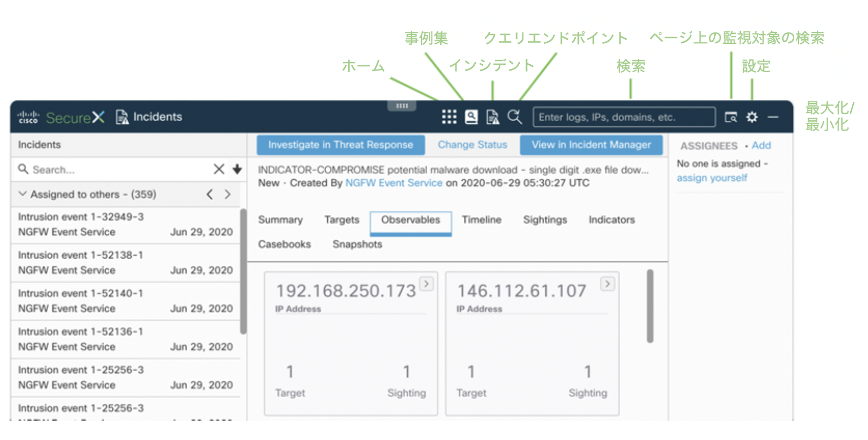Switch to the Timeline tab

[x=481, y=220]
